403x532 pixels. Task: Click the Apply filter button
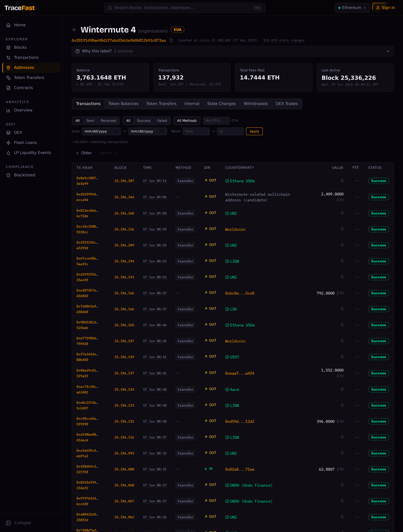[x=254, y=131]
